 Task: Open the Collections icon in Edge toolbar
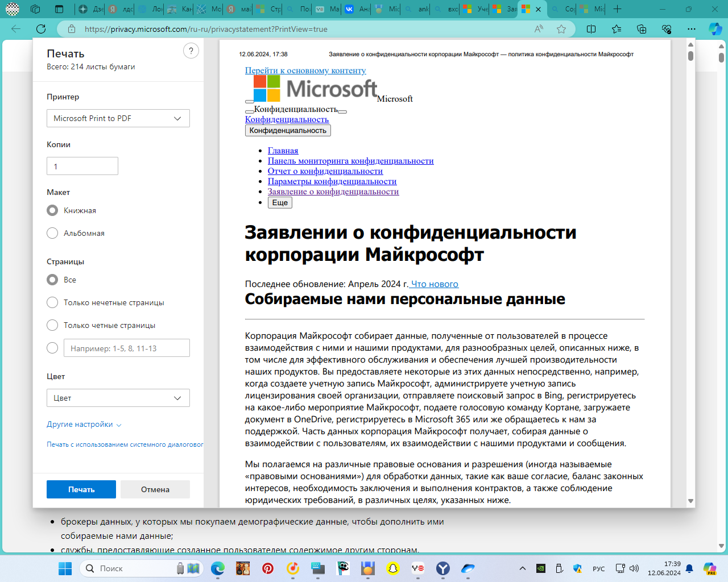[642, 29]
